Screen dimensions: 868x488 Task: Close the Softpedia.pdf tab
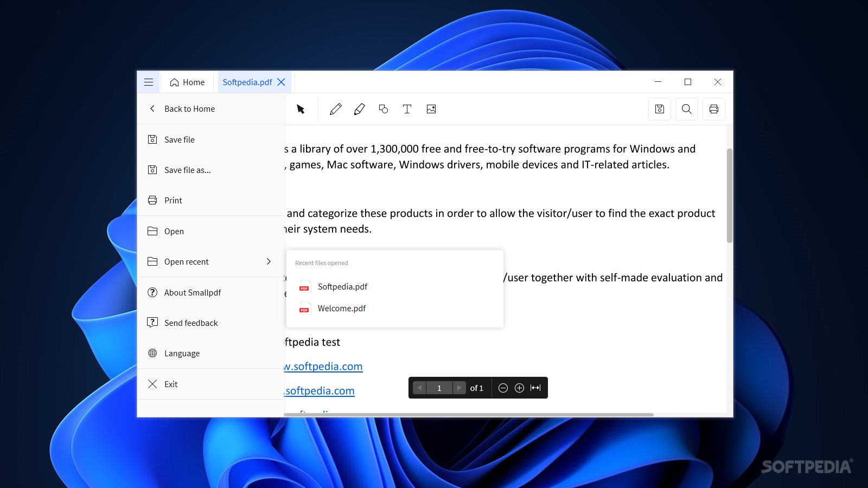point(281,82)
